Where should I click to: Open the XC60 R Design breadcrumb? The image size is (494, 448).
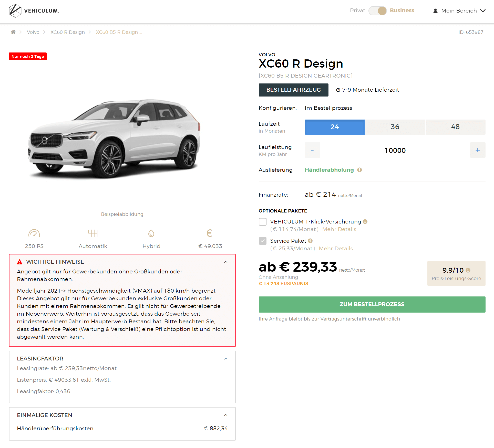coord(68,32)
